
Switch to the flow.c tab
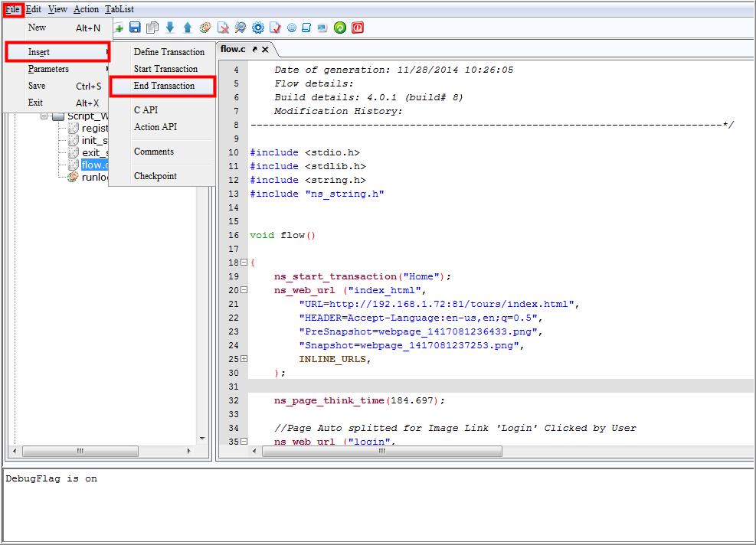point(233,49)
